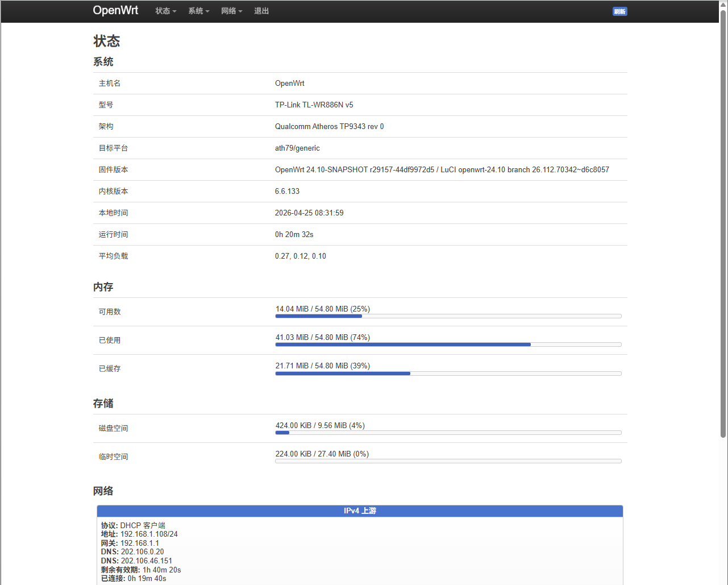Select the DNS line 202.106.46.151

pos(136,561)
